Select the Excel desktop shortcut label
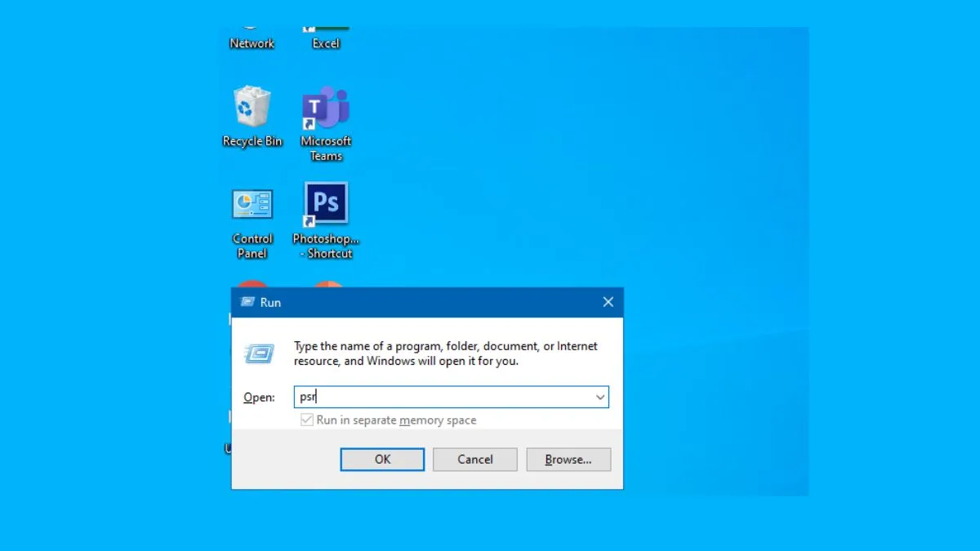Image resolution: width=980 pixels, height=551 pixels. pos(326,43)
